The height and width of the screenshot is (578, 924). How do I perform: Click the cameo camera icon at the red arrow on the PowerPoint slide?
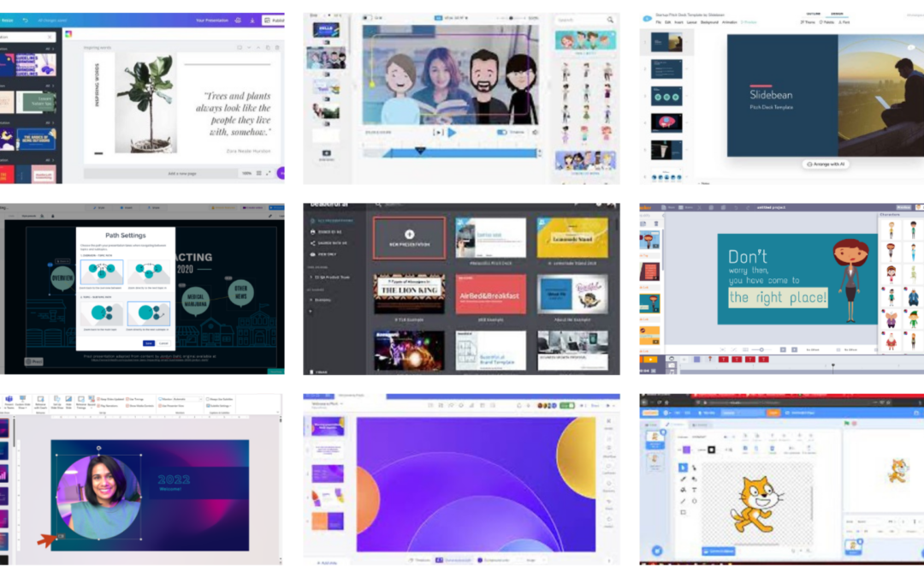(x=60, y=536)
